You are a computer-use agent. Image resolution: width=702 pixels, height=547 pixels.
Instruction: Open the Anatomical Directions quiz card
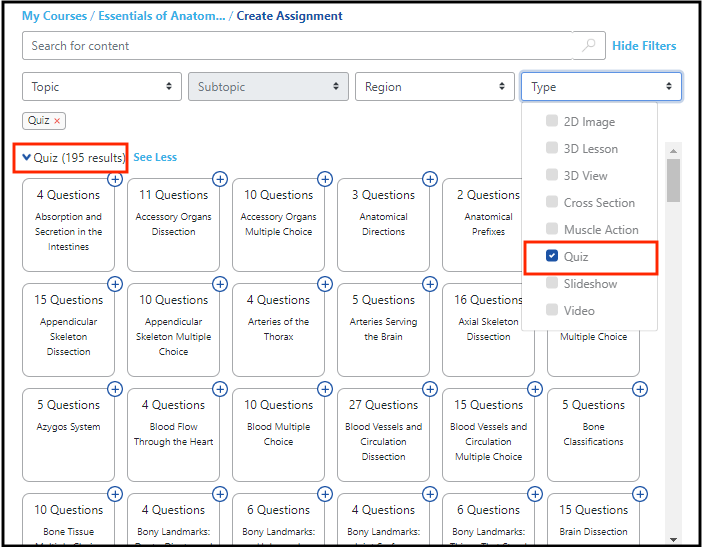[x=383, y=225]
